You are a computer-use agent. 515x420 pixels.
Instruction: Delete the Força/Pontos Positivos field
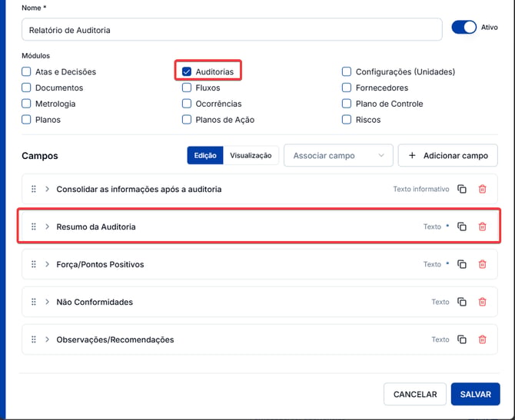[x=482, y=264]
